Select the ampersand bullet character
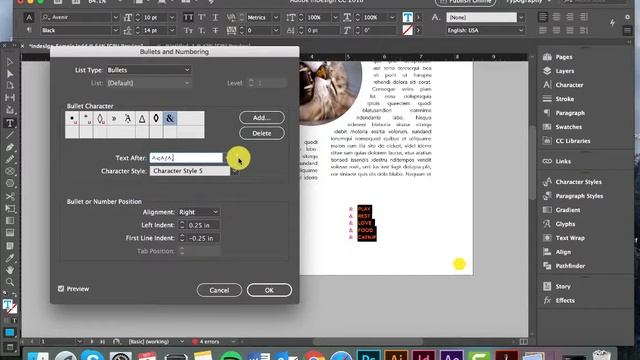This screenshot has width=640, height=360. tap(170, 119)
